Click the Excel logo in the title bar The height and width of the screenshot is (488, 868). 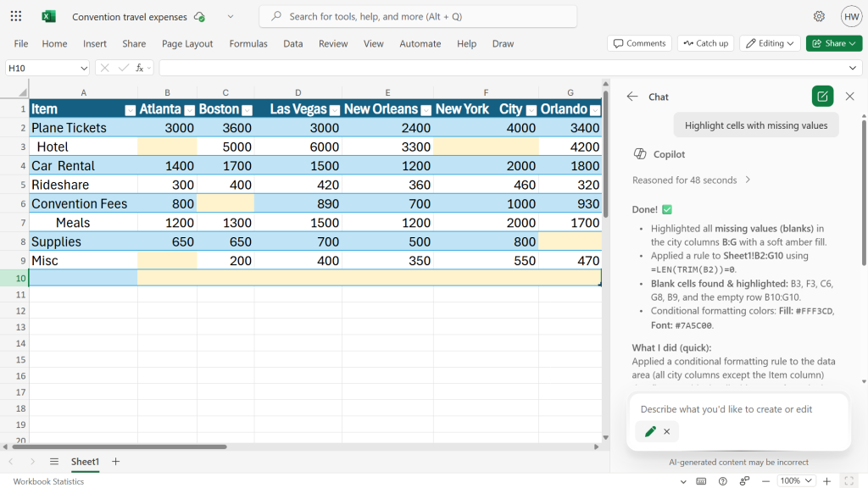(x=48, y=16)
